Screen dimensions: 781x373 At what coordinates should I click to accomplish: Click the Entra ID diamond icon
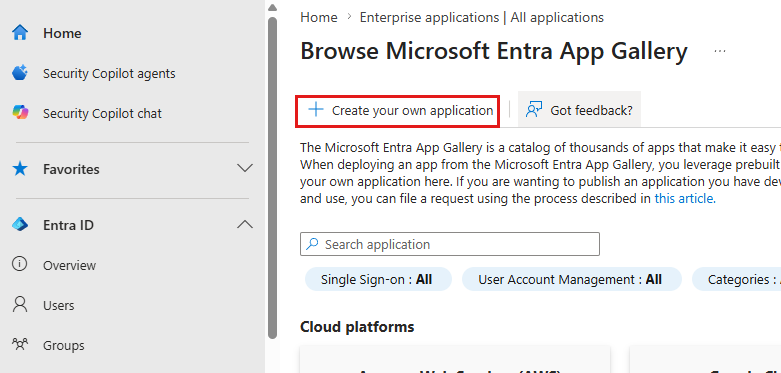click(20, 225)
